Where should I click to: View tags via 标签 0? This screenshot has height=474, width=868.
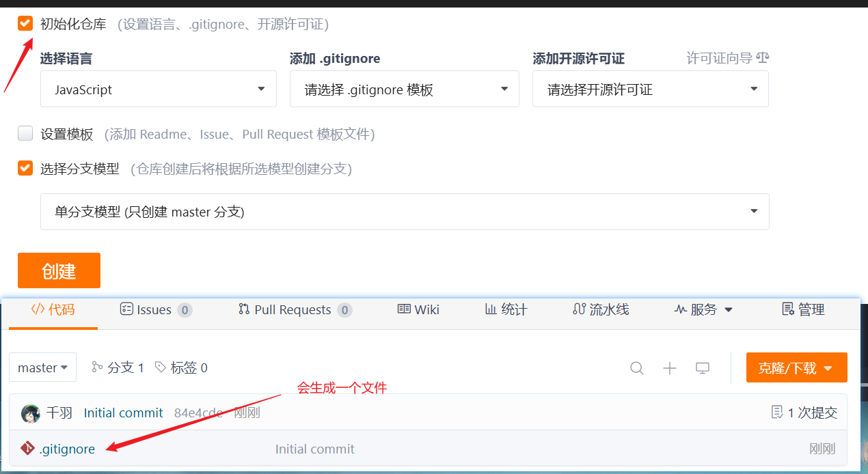181,367
